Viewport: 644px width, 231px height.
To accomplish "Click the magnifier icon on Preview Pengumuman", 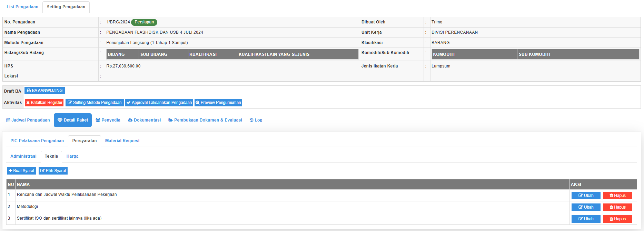I will coord(198,103).
